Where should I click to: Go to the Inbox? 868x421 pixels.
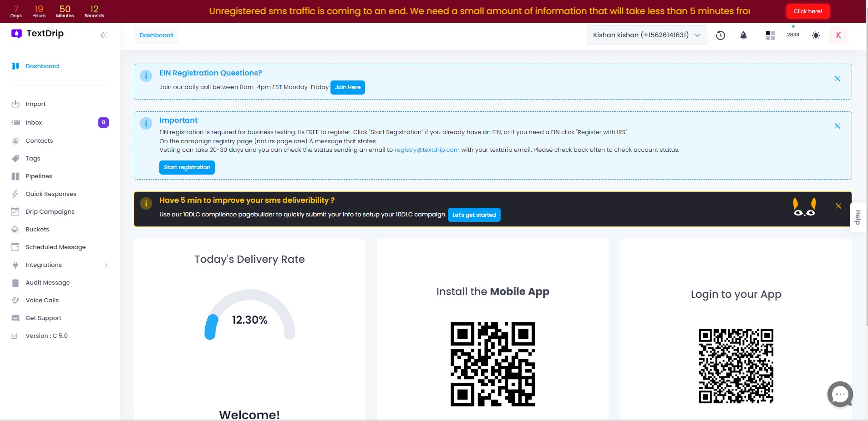click(x=34, y=122)
